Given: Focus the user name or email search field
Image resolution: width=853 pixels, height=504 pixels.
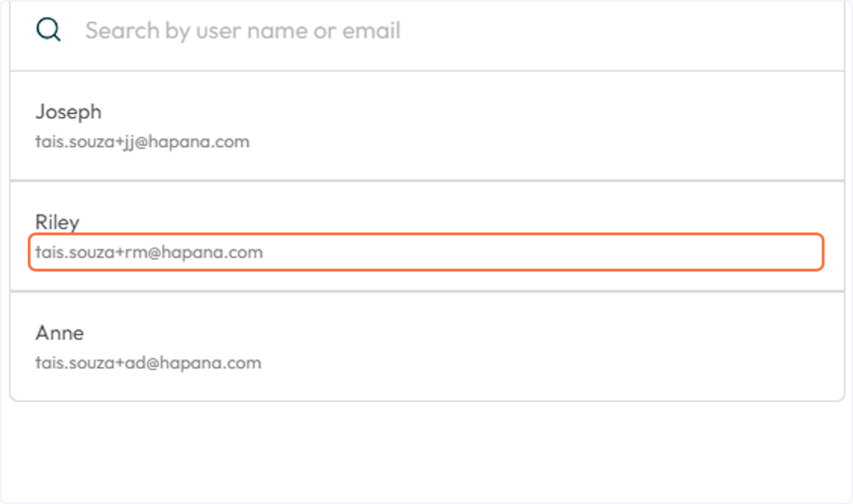Looking at the screenshot, I should tap(426, 31).
